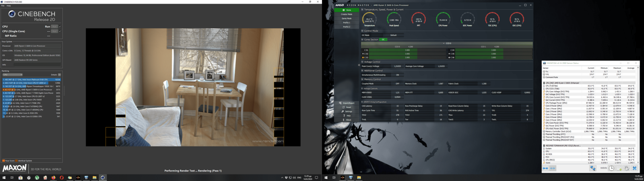Select the AMD Ryzen 5 3600 ranking row
The width and height of the screenshot is (644, 181).
31,90
